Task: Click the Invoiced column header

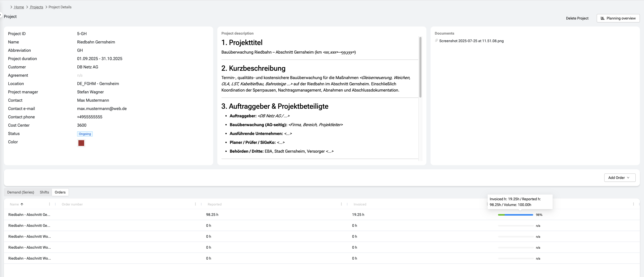Action: point(360,204)
